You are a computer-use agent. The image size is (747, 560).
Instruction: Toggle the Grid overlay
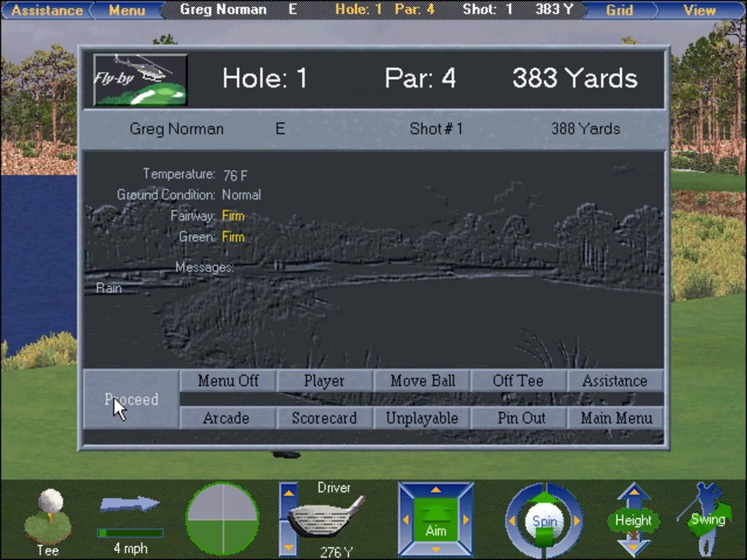(x=620, y=9)
